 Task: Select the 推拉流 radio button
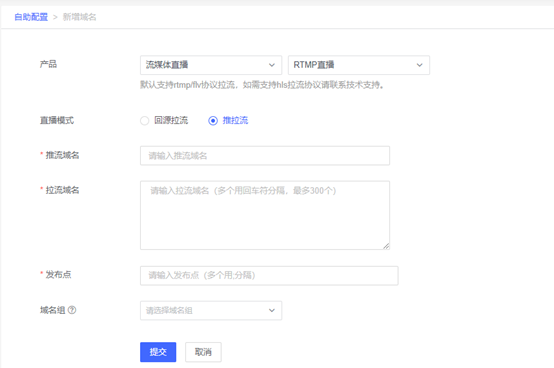tap(213, 121)
